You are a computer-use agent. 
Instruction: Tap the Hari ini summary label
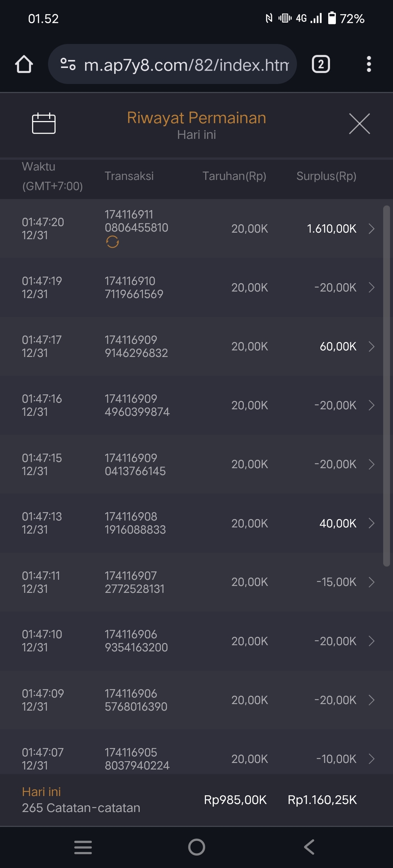tap(41, 792)
